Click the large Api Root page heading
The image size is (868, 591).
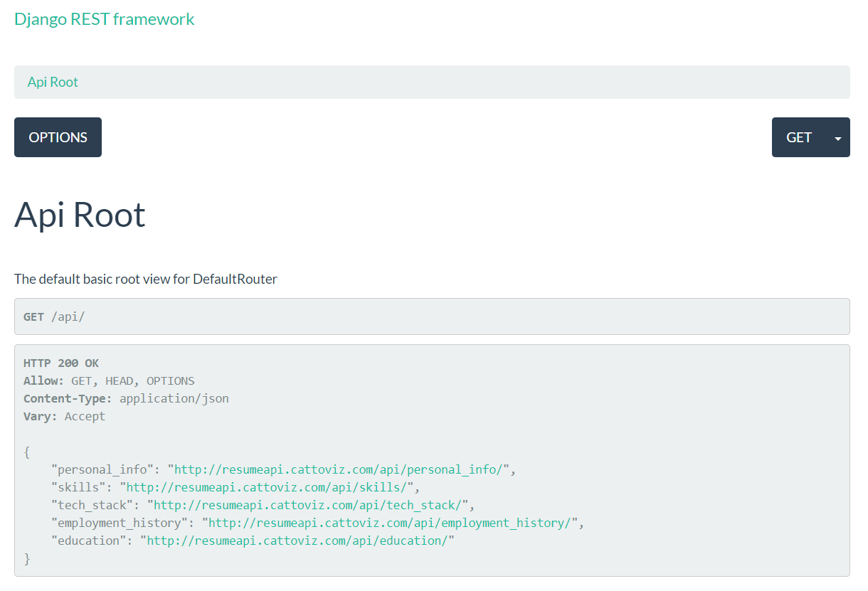(x=80, y=214)
